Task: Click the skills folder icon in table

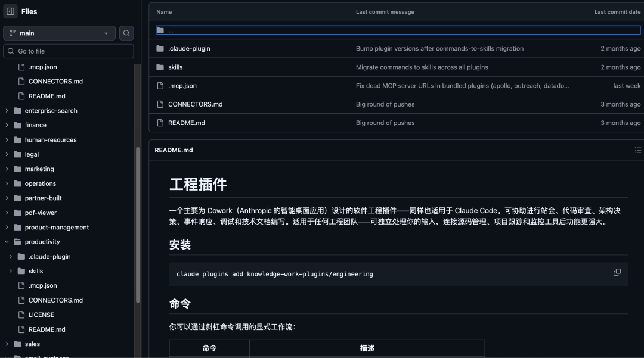Action: click(160, 67)
